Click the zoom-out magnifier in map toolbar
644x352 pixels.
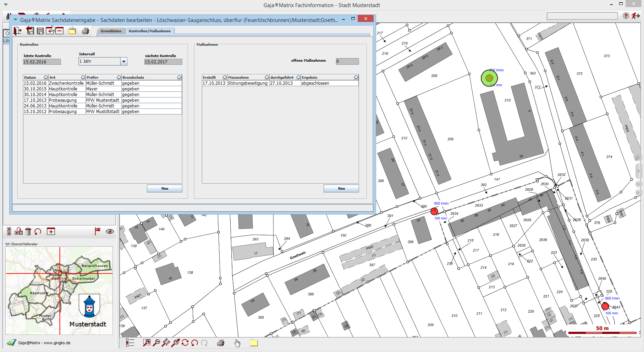pyautogui.click(x=156, y=342)
